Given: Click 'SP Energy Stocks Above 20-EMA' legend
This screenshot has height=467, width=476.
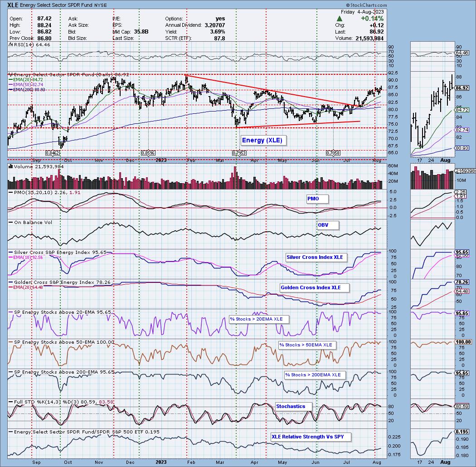Looking at the screenshot, I should coord(59,312).
